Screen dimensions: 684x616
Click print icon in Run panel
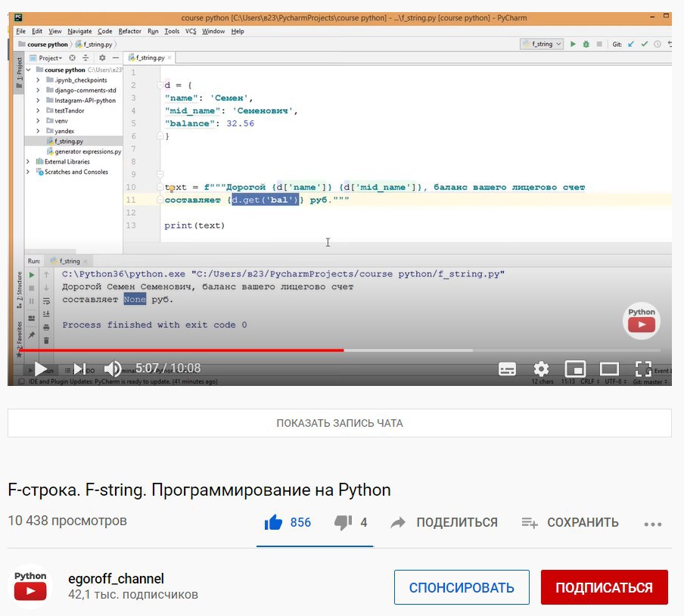tap(46, 327)
